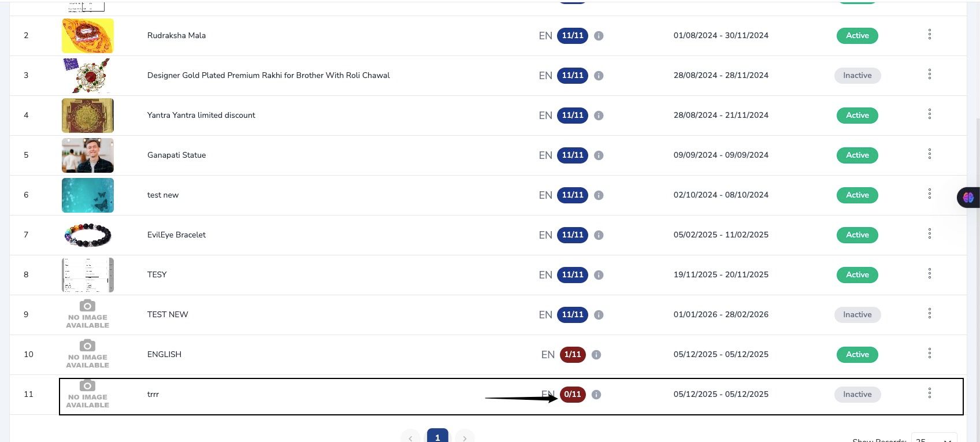Open kebab menu for TESY row
980x442 pixels.
930,273
